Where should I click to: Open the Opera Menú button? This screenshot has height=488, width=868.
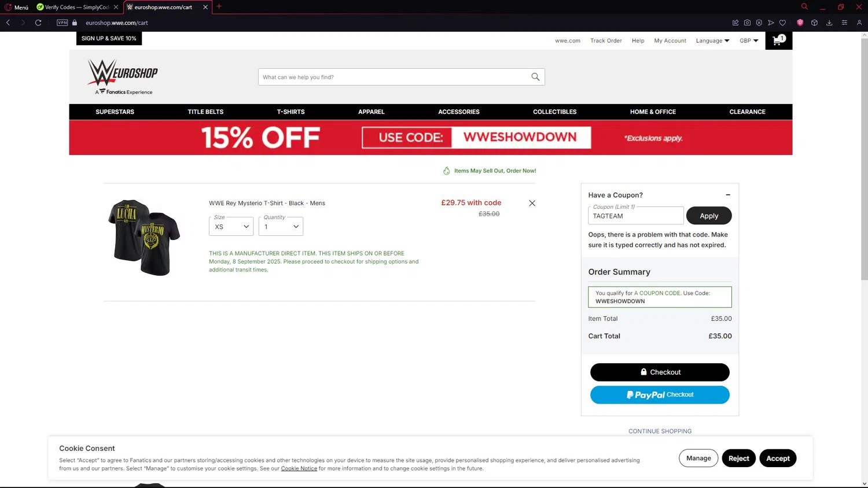tap(16, 7)
